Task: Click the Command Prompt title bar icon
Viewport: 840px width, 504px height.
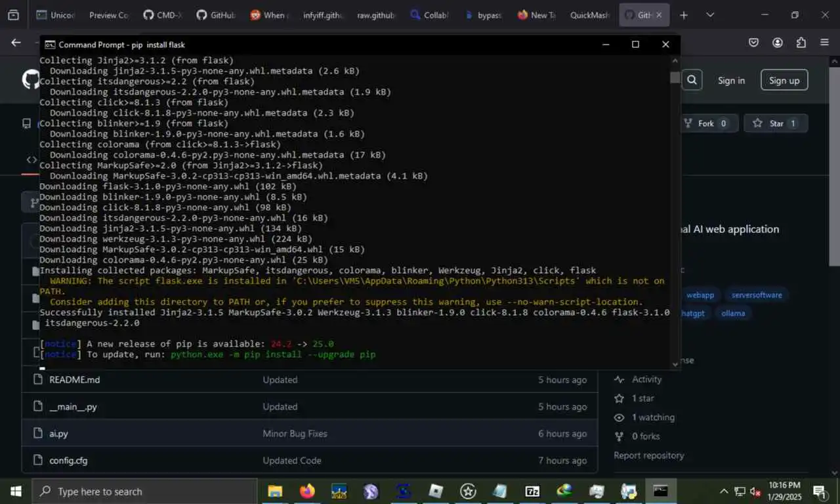Action: point(49,45)
